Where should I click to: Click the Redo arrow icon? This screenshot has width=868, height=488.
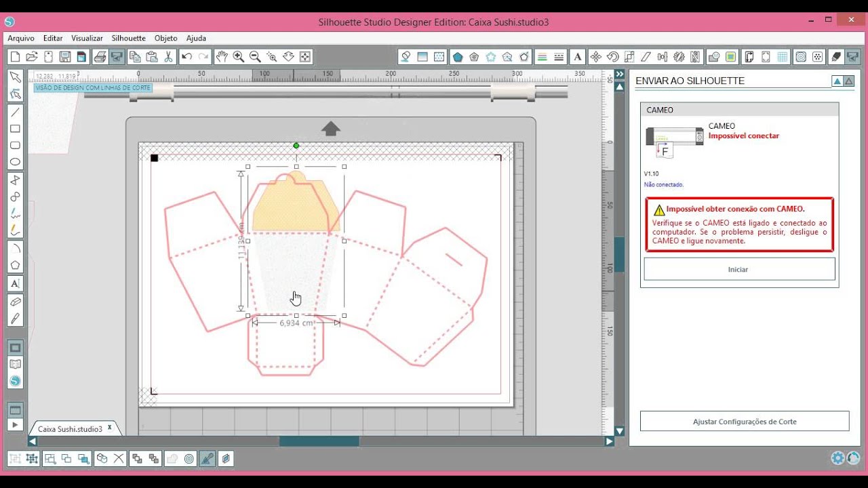click(203, 57)
